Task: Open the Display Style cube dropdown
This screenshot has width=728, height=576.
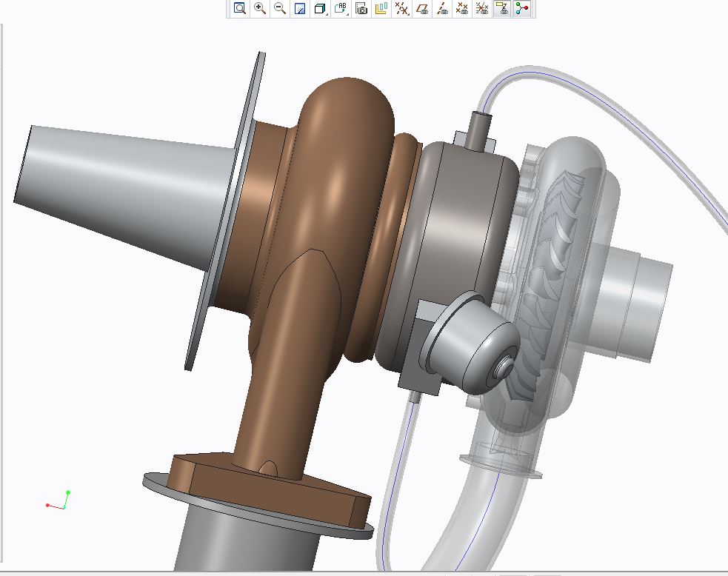Action: point(321,8)
